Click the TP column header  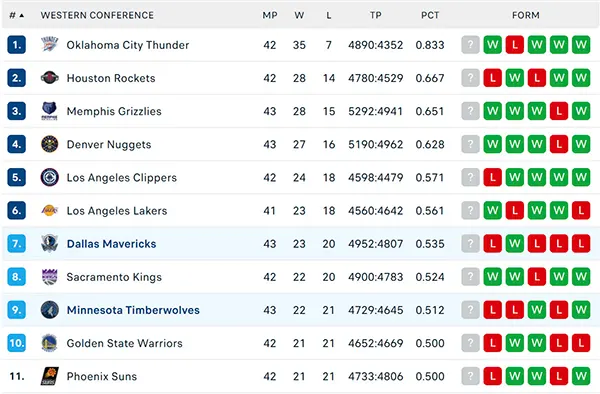375,15
